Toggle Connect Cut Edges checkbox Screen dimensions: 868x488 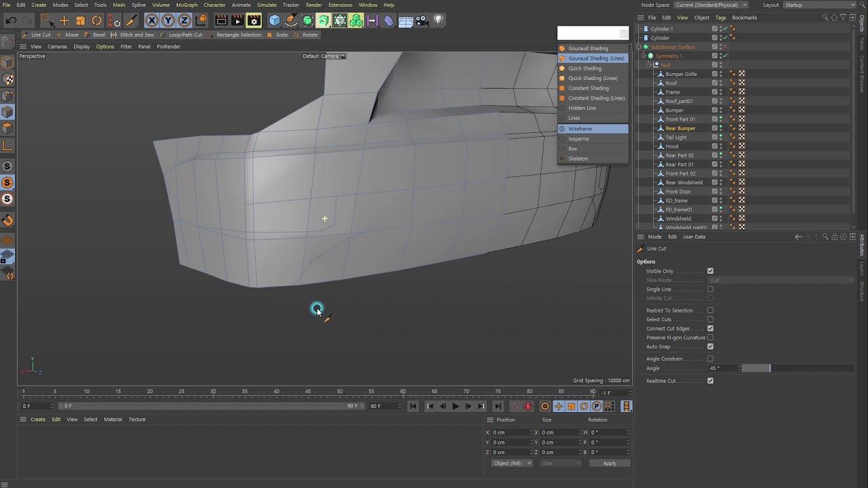(710, 329)
